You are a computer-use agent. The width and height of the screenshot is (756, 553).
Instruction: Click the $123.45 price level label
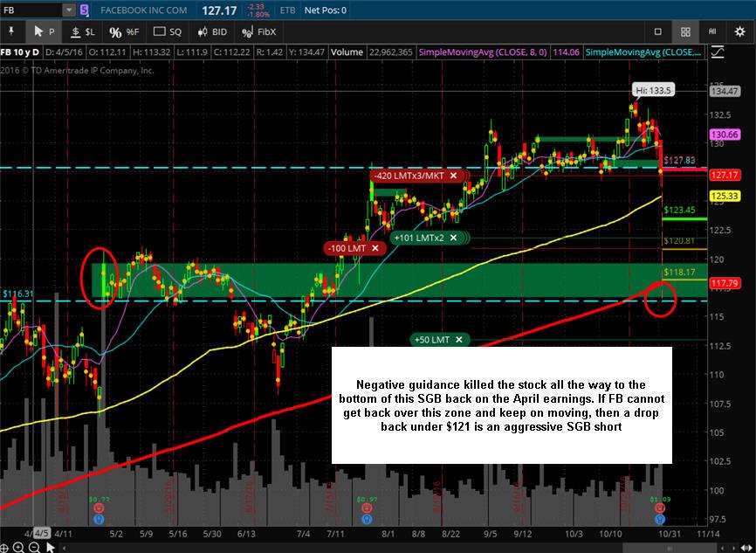click(679, 210)
